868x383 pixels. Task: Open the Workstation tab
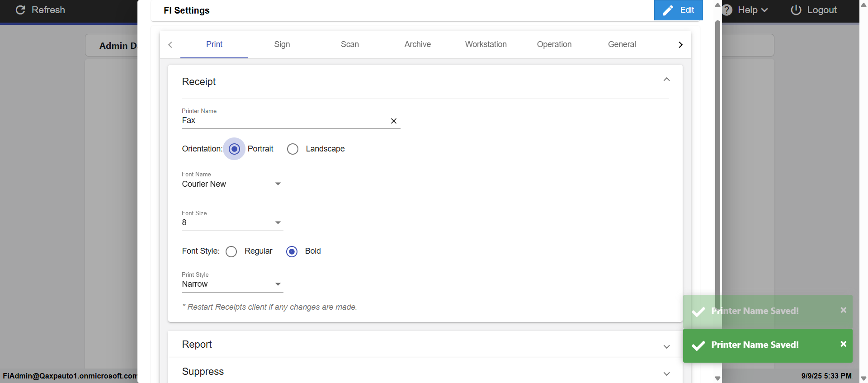coord(486,44)
